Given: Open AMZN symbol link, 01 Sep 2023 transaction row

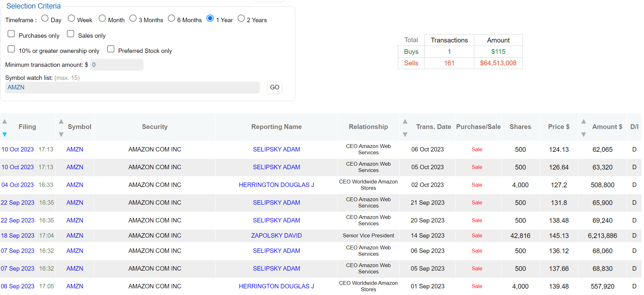Looking at the screenshot, I should point(75,286).
